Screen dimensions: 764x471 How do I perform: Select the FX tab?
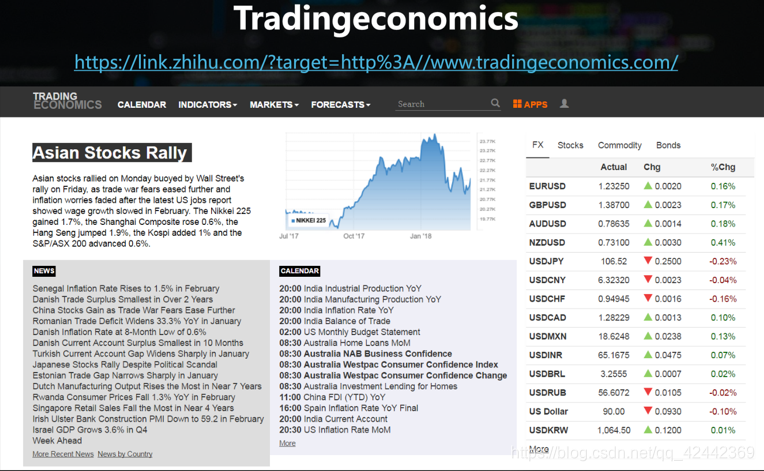click(x=537, y=145)
